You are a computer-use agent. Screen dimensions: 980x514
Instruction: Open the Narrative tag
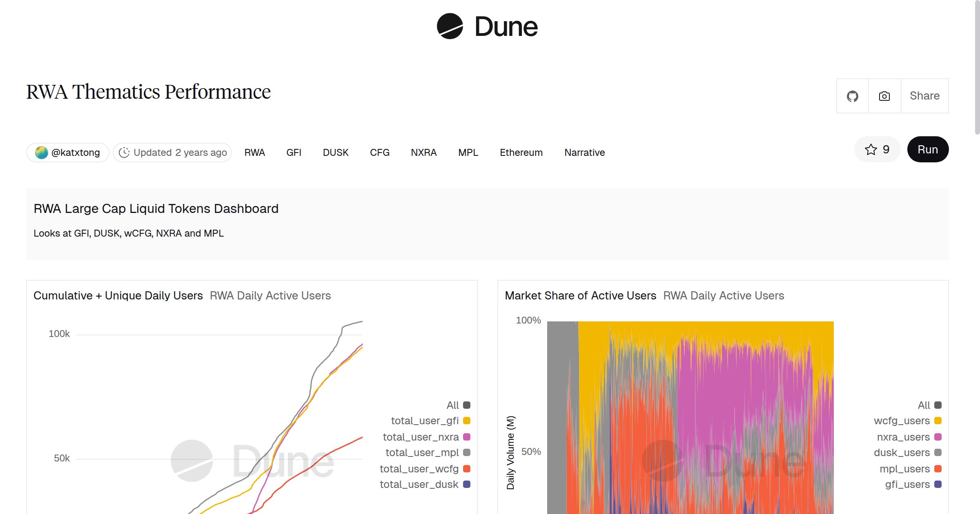pos(584,153)
